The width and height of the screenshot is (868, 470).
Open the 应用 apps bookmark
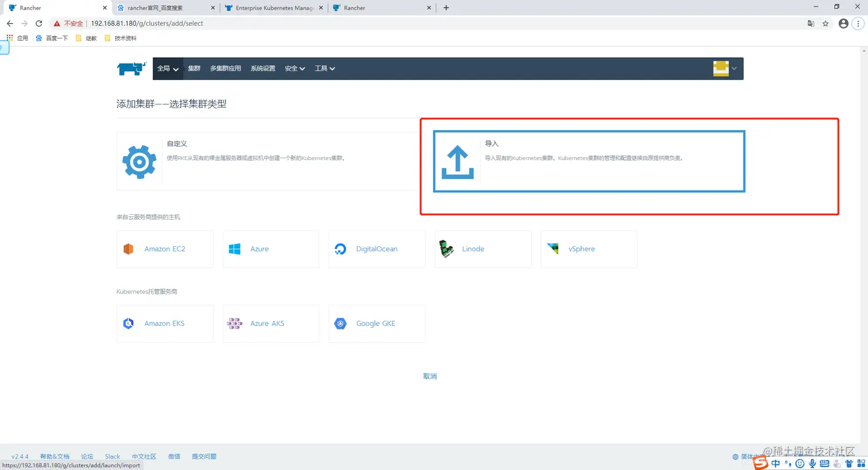tap(17, 38)
